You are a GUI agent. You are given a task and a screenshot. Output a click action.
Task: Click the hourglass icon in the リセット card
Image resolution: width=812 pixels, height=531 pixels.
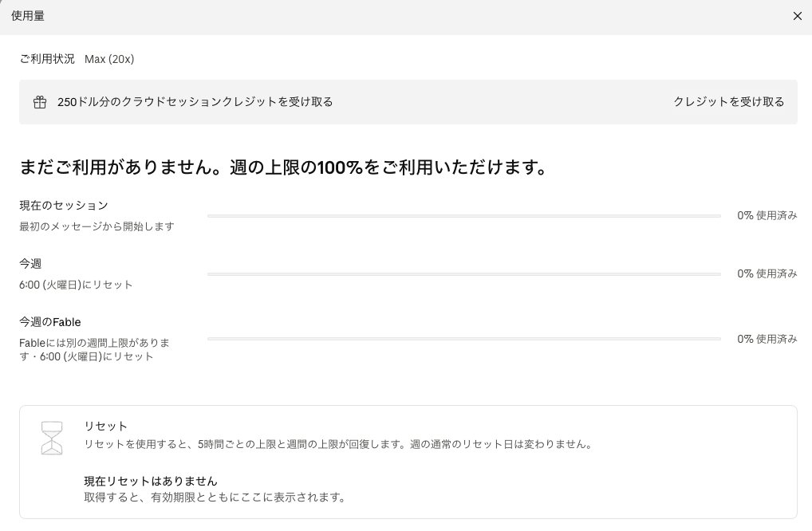pyautogui.click(x=52, y=438)
